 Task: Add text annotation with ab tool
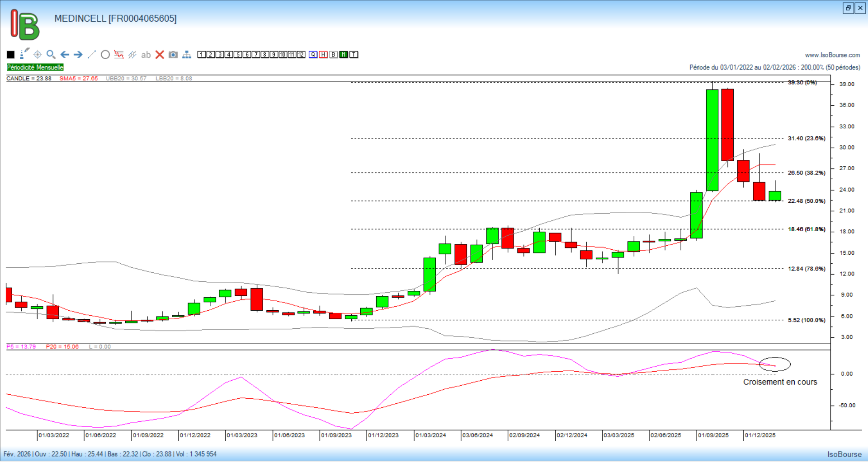pyautogui.click(x=146, y=55)
